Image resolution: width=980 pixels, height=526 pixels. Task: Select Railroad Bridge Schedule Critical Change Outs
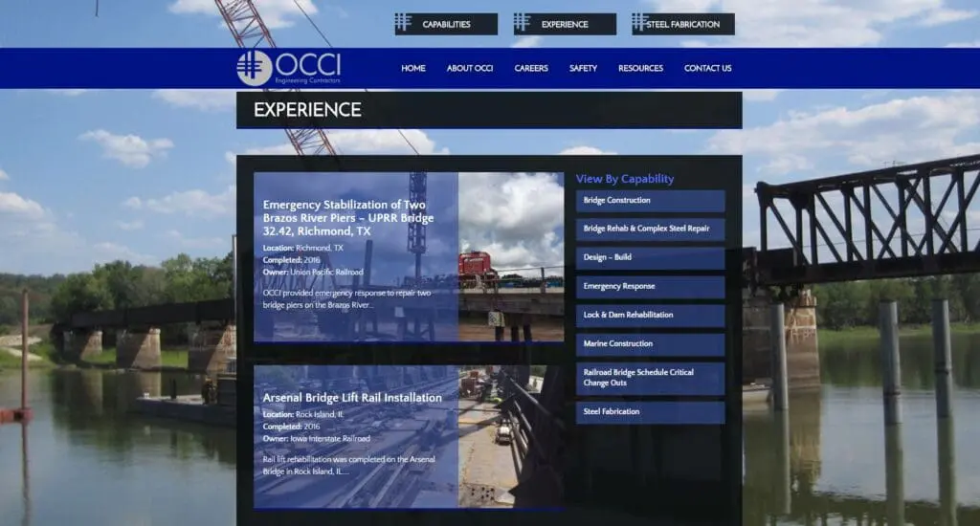pos(650,378)
